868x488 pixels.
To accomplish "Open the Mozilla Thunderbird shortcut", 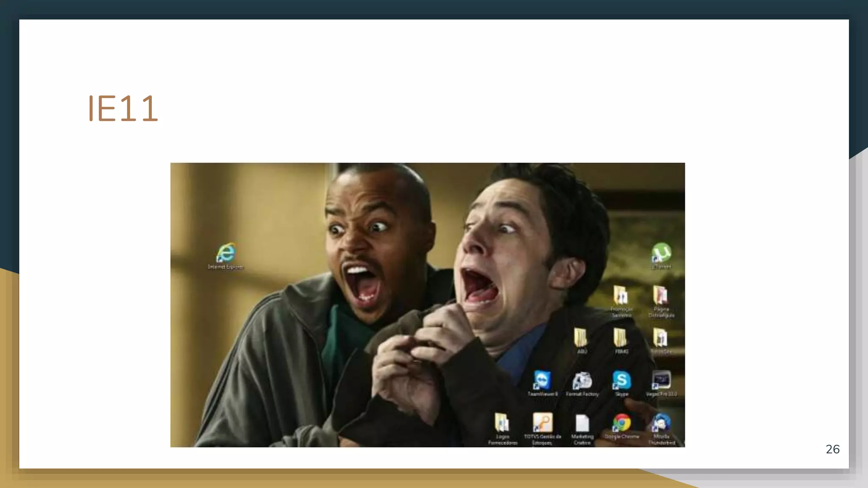I will click(x=661, y=423).
